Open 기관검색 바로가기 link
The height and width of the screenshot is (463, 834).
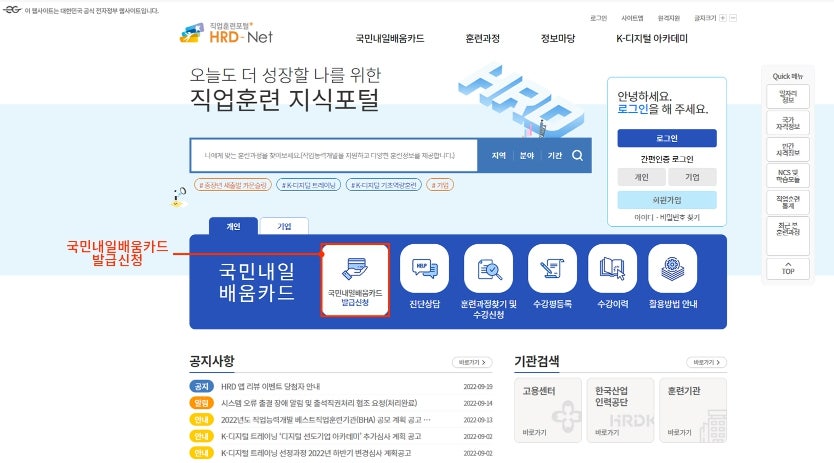click(x=706, y=362)
